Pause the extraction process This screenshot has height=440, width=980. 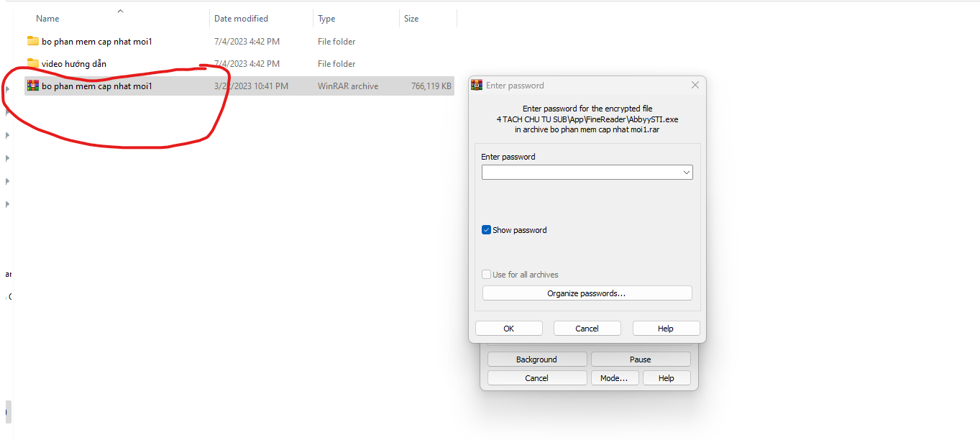640,359
